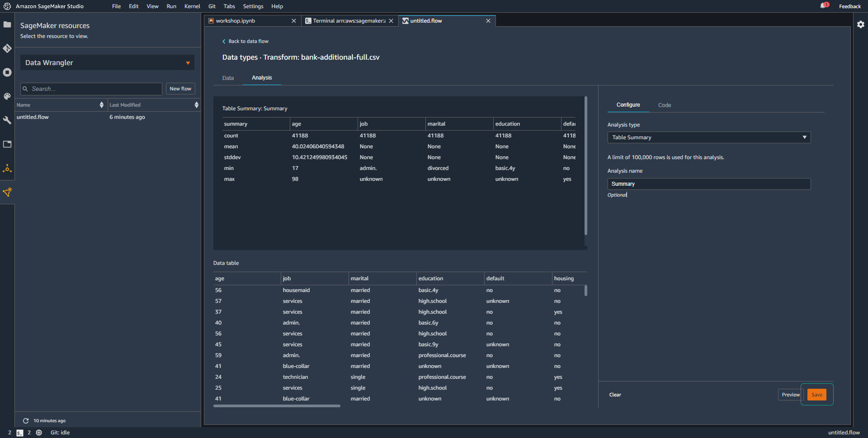
Task: Open the notifications bell icon
Action: point(824,6)
